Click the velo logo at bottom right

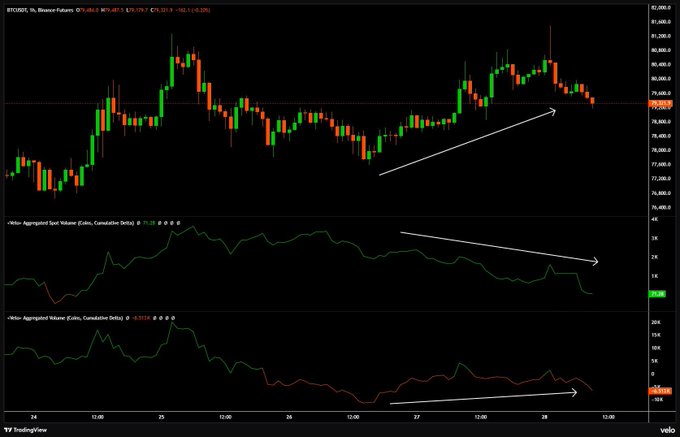click(x=666, y=430)
